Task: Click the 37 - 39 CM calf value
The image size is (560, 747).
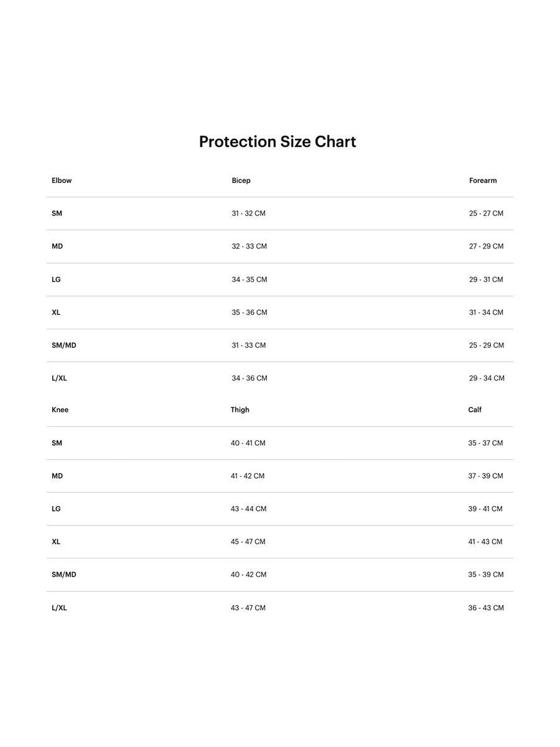Action: pos(485,476)
